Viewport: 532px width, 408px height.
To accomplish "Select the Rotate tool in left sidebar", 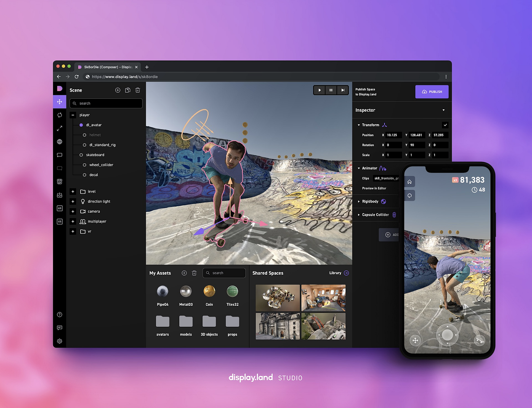I will 60,115.
